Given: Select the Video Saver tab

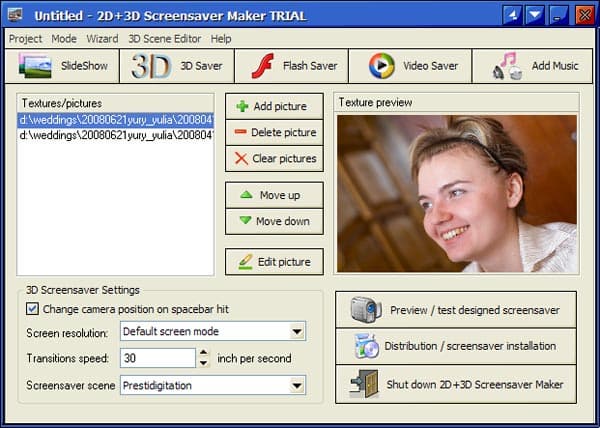Looking at the screenshot, I should 410,66.
